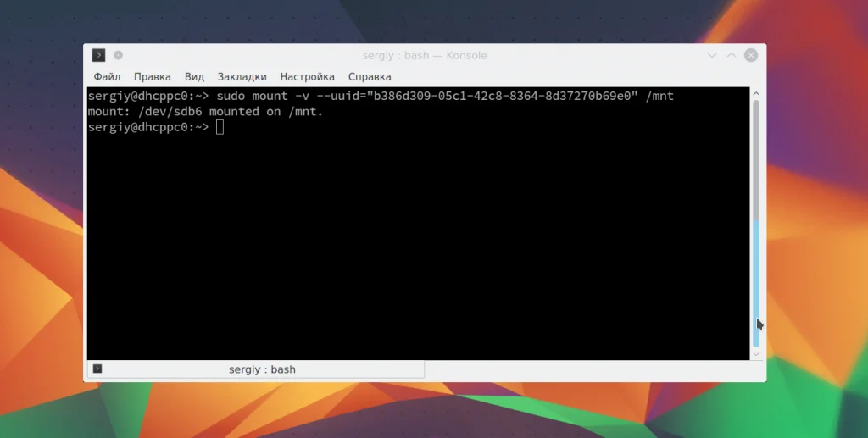
Task: Click the Konsole window menu icon
Action: 98,55
